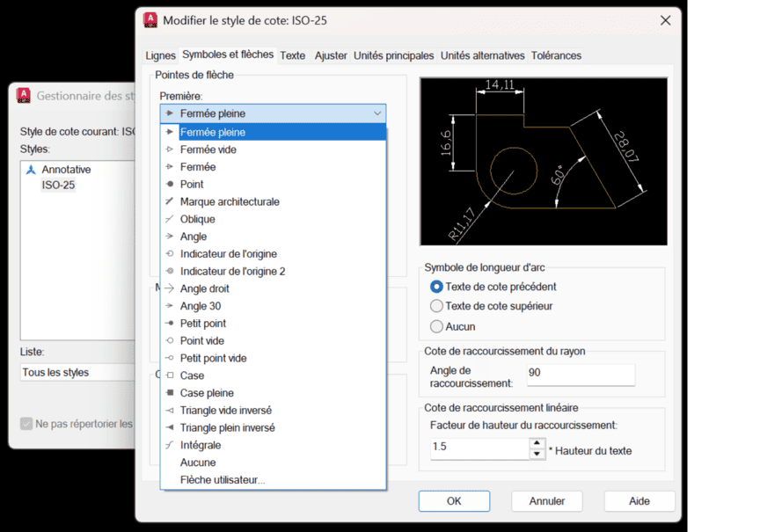Select the Fermée vide arrowhead icon

coord(171,149)
